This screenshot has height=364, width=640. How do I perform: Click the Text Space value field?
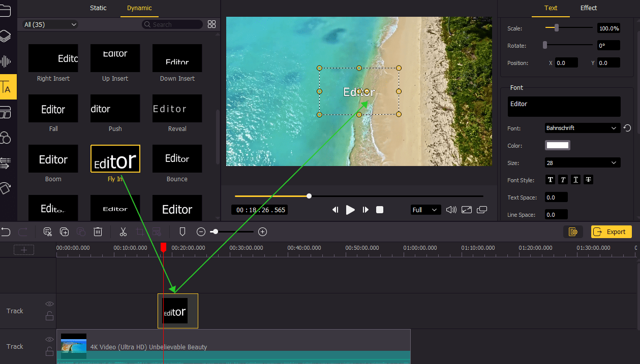click(556, 197)
